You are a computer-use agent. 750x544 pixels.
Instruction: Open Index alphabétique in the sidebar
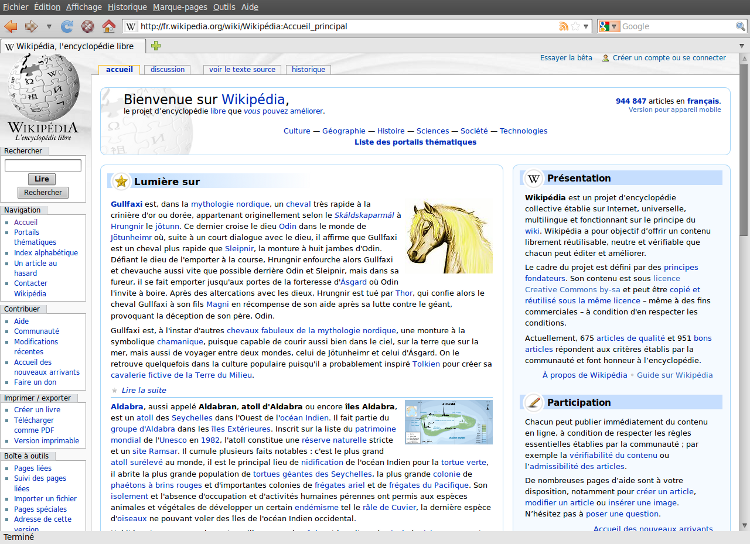tap(46, 253)
